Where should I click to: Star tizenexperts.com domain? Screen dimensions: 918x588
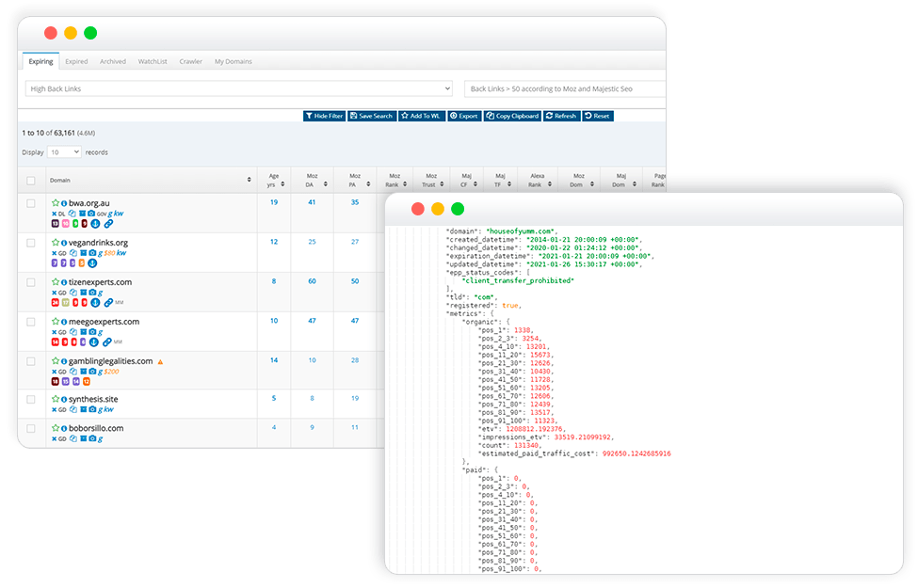pos(55,282)
